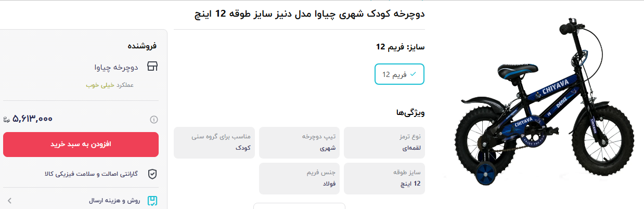Click the guarantee shield icon
Viewport: 644px width, 209px height.
coord(152,174)
